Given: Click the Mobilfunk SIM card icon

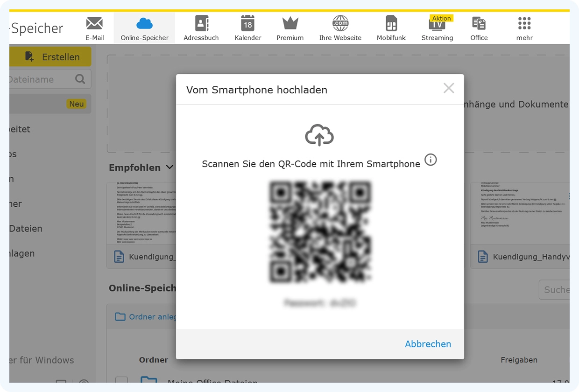Looking at the screenshot, I should click(391, 23).
